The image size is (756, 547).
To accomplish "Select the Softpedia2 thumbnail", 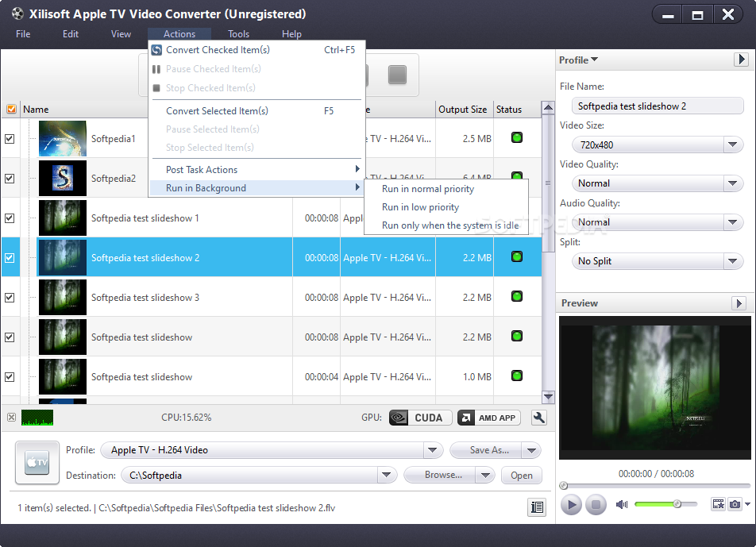I will [x=63, y=179].
